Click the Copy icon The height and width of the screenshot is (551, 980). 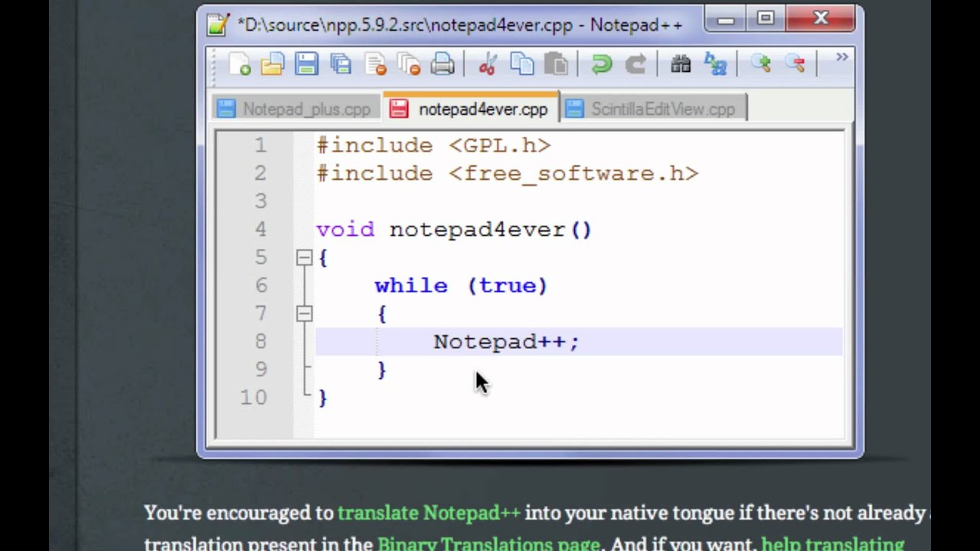522,64
